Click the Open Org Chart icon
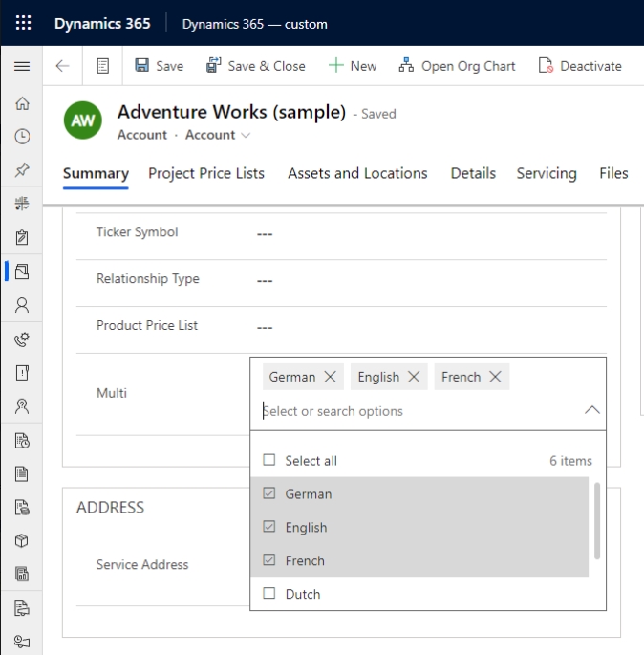This screenshot has width=644, height=655. tap(406, 66)
